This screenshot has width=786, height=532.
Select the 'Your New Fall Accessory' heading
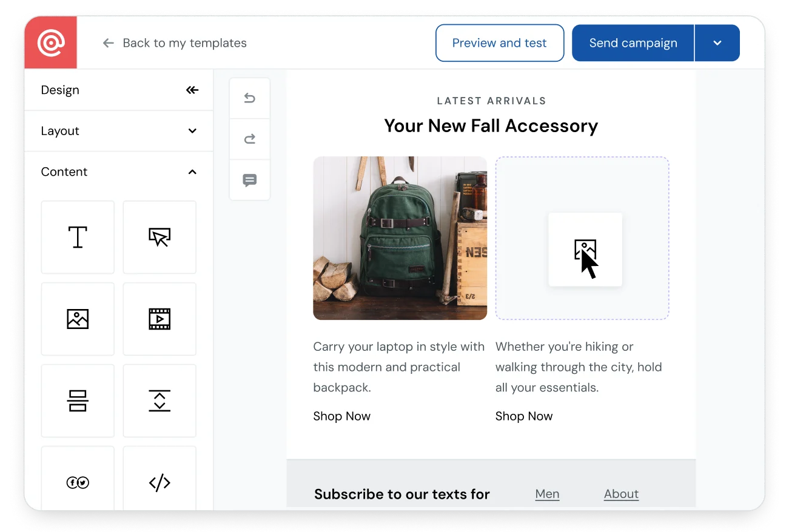coord(491,125)
